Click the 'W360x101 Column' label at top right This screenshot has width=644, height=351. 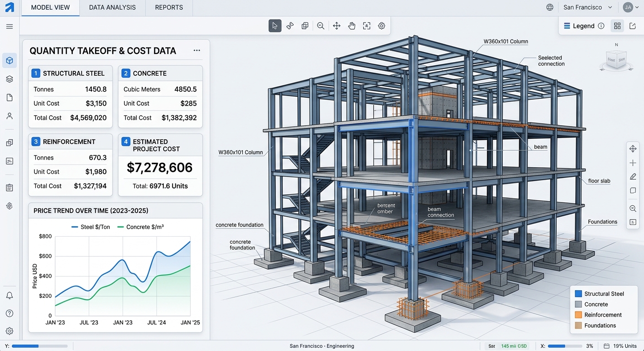point(506,42)
